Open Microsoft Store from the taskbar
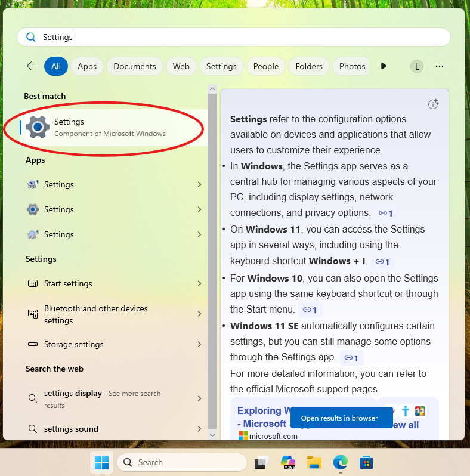 366,462
